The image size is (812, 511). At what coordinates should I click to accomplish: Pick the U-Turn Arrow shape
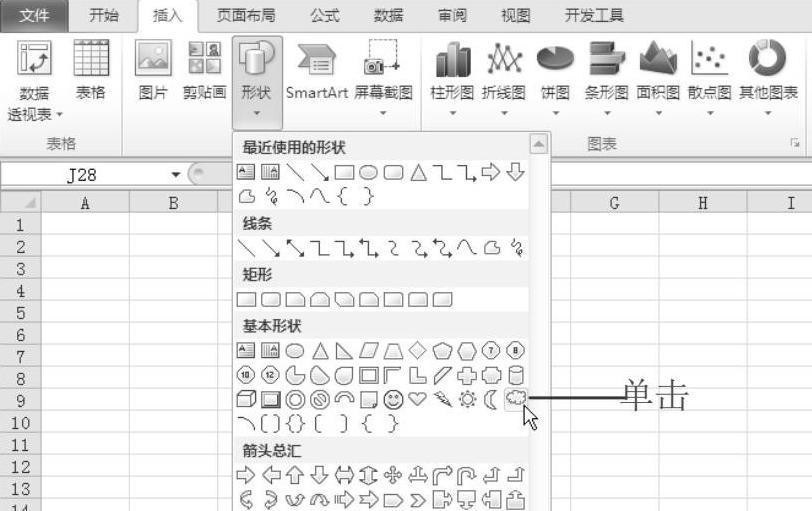click(x=467, y=475)
